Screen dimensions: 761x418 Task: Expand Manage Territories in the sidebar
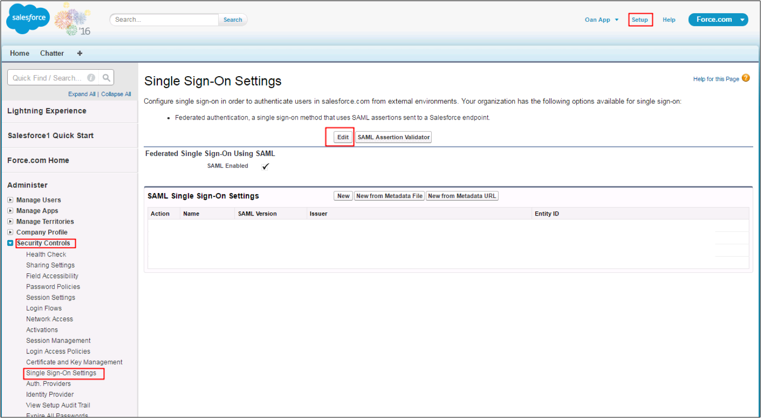[11, 222]
